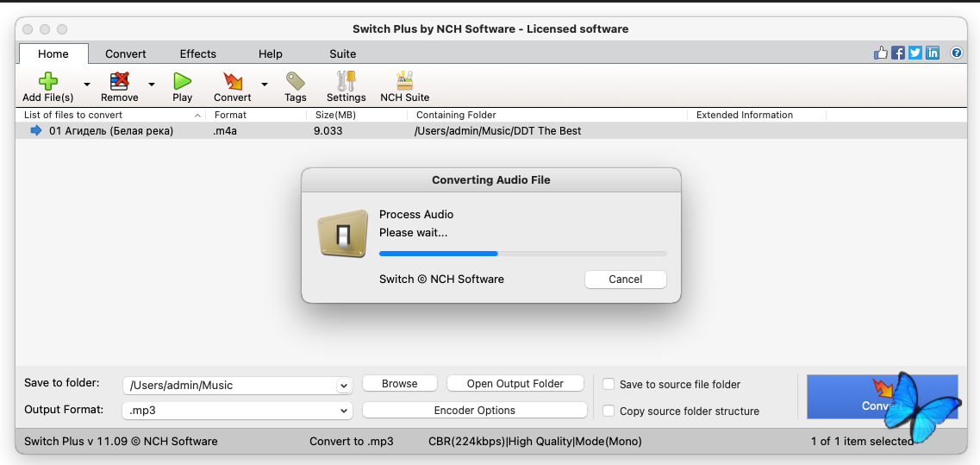Click the Add File(s) green plus icon
Viewport: 980px width, 465px height.
pos(48,82)
